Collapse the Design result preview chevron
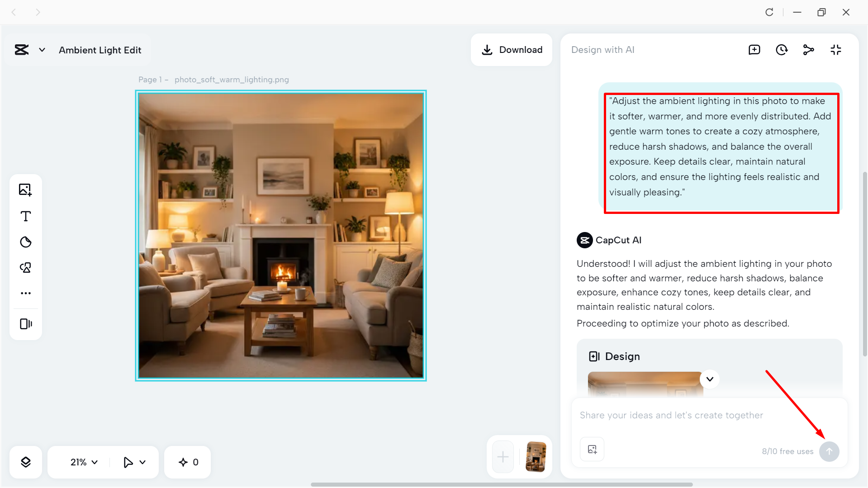The width and height of the screenshot is (868, 488). coord(709,379)
